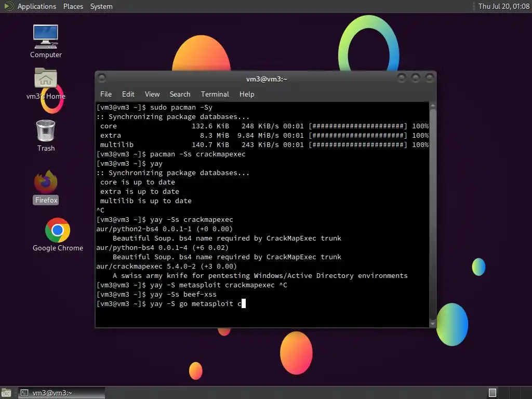Click the current prompt 'yay -S go metasploit c'

coord(171,304)
